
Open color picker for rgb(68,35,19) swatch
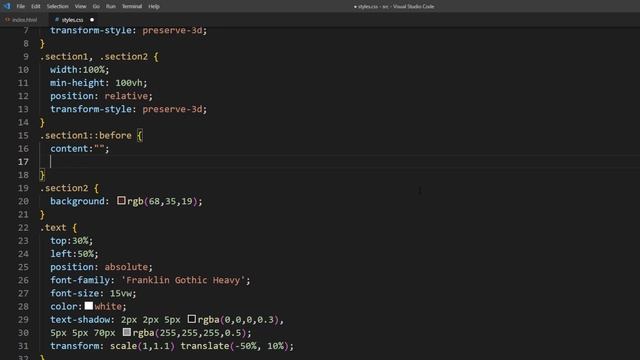(121, 200)
